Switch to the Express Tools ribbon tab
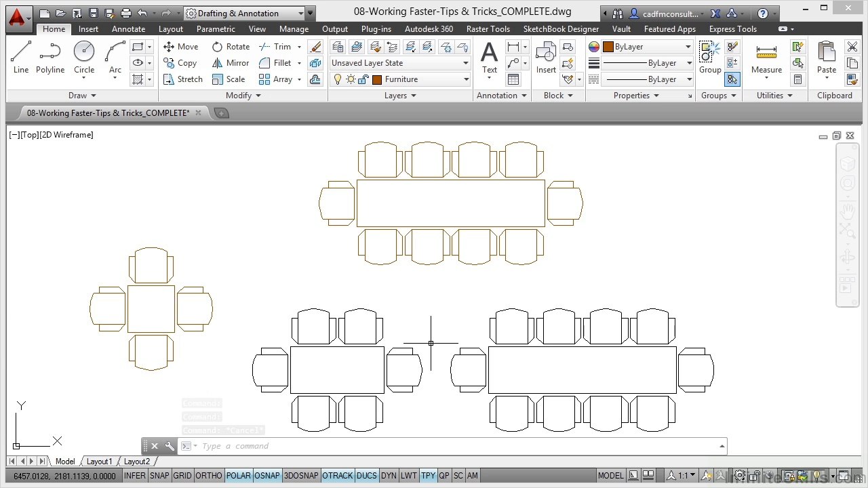This screenshot has height=488, width=868. (x=732, y=29)
